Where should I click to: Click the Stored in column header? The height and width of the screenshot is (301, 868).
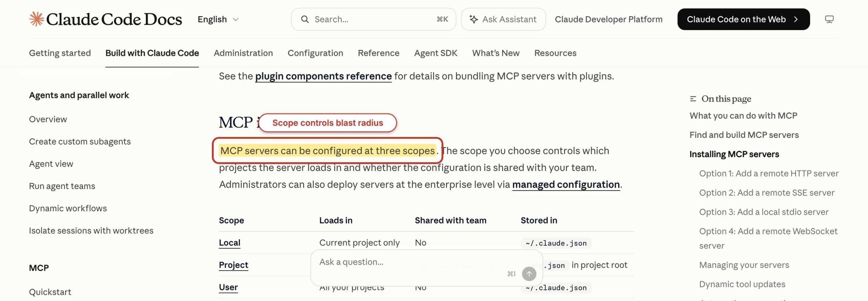click(x=539, y=220)
